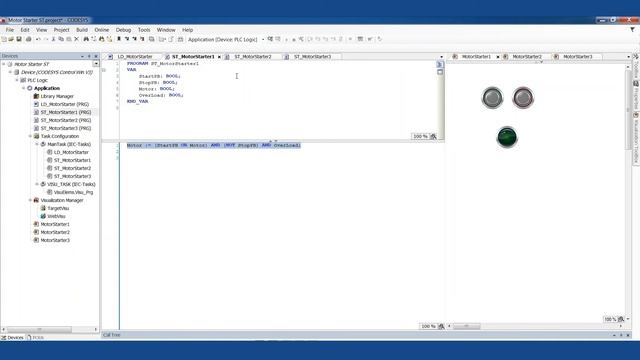Screen dimensions: 640x360
Task: Open the Build menu
Action: tap(82, 30)
